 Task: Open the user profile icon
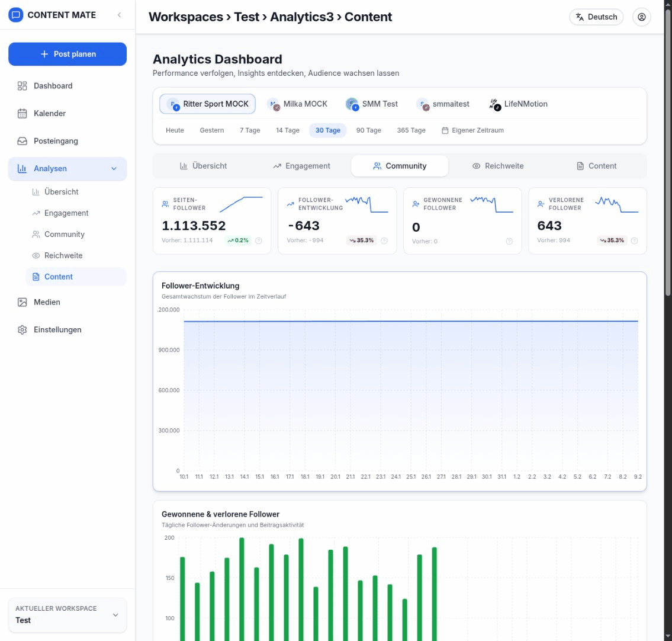(x=641, y=17)
